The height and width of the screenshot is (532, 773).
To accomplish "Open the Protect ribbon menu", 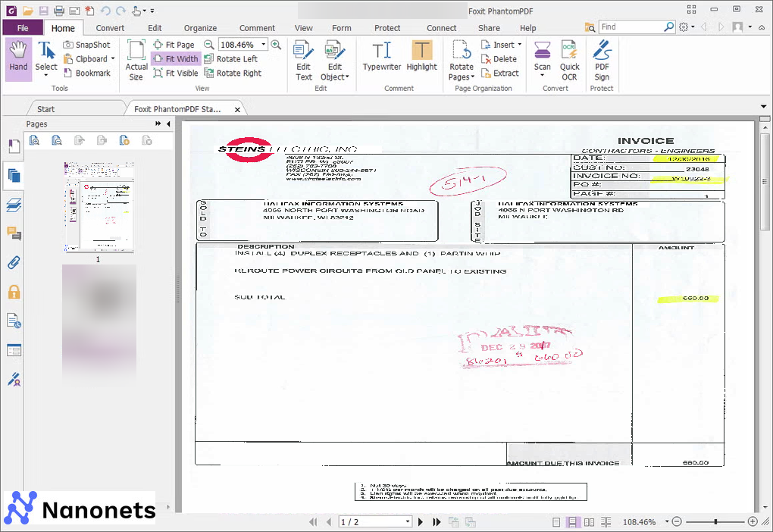I will 387,27.
